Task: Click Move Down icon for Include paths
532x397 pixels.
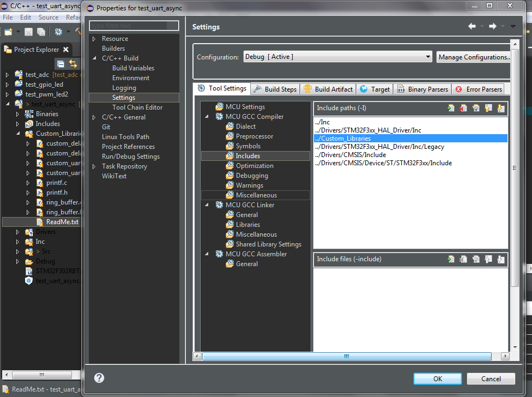Action: point(501,108)
